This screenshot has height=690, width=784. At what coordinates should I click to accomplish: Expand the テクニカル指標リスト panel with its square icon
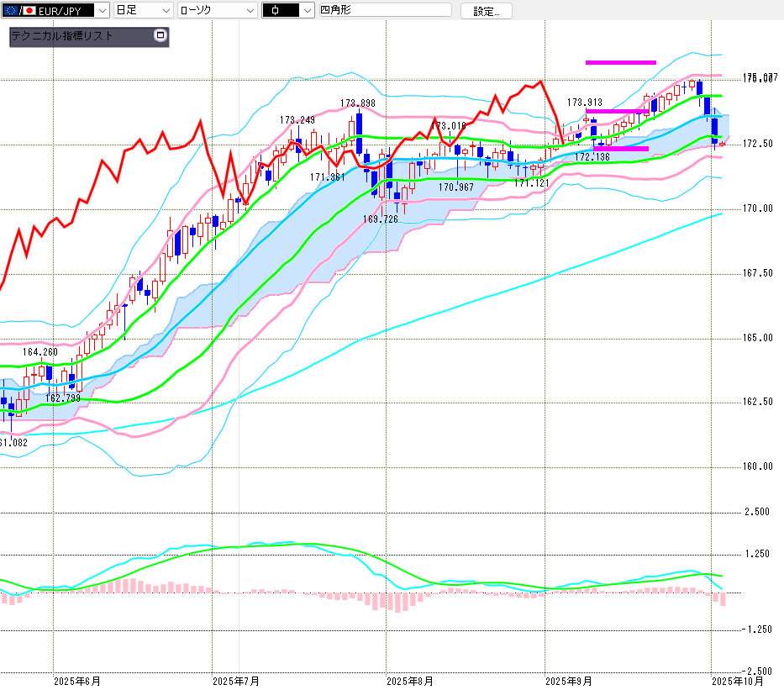pos(160,36)
